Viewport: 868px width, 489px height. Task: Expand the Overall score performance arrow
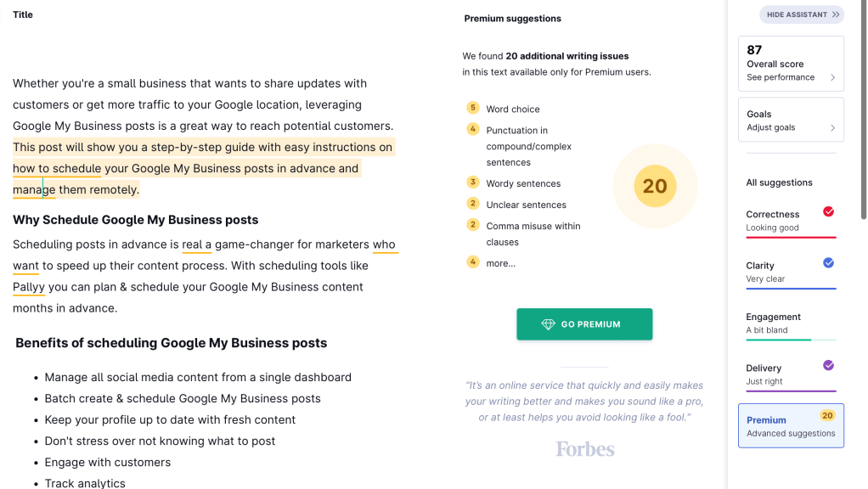832,77
